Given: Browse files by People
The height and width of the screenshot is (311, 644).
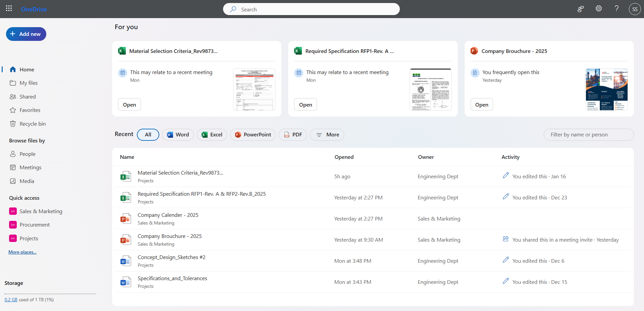Looking at the screenshot, I should 28,154.
